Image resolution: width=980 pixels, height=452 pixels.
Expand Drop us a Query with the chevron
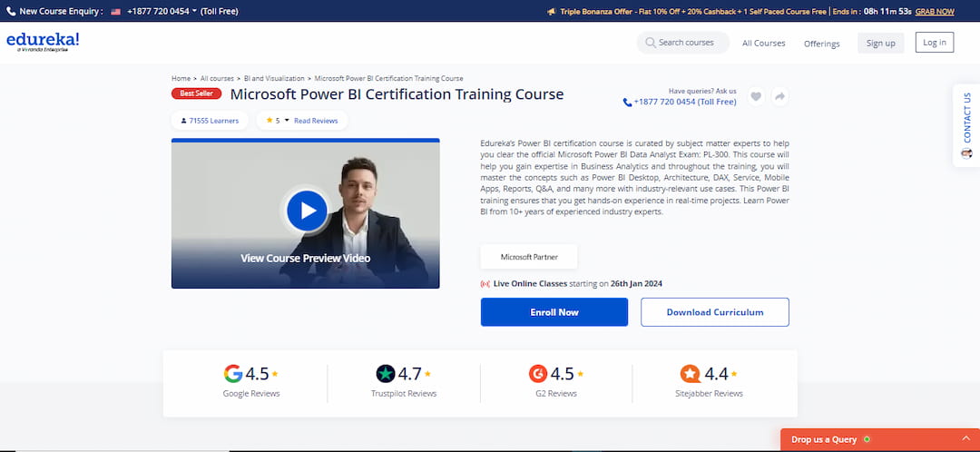(966, 438)
